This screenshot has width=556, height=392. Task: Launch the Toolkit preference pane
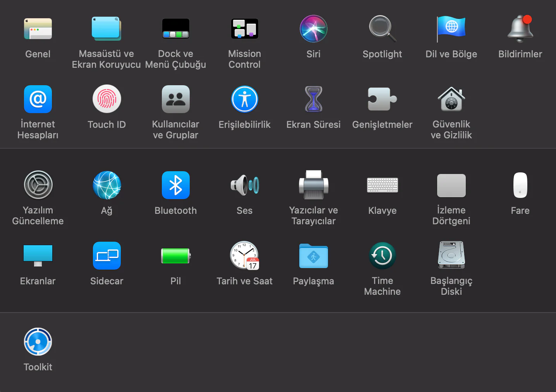pos(38,342)
